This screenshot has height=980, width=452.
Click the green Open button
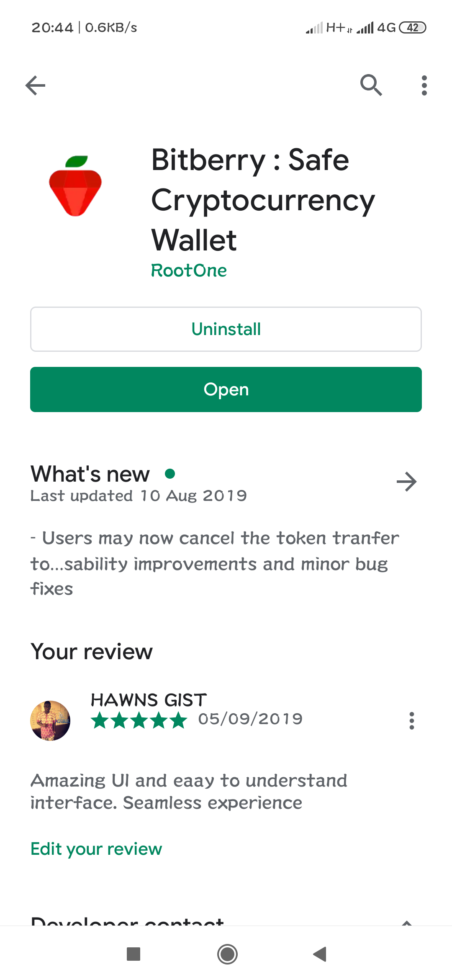click(x=226, y=389)
